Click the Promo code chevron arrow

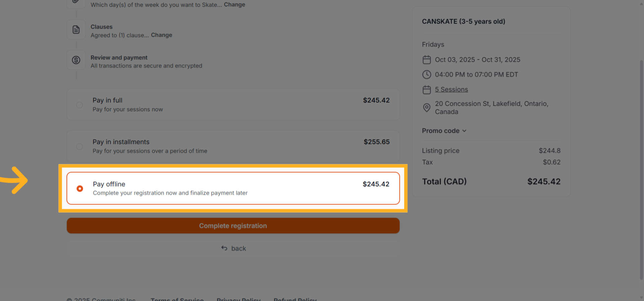point(465,131)
